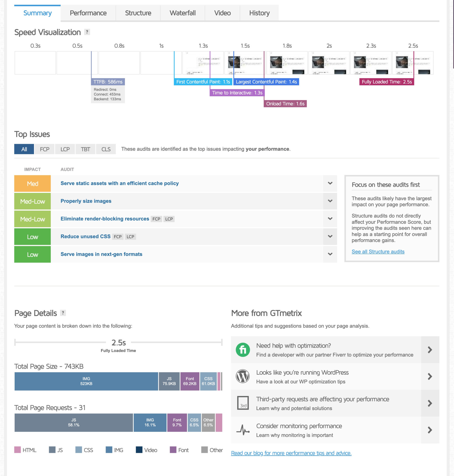Click the Need help with optimization heading
Image resolution: width=454 pixels, height=476 pixels.
(x=293, y=345)
